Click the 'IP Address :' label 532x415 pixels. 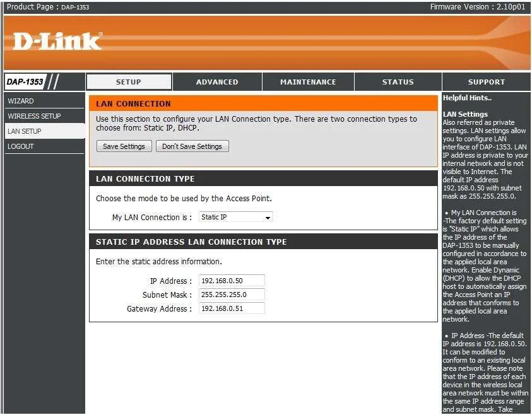point(171,281)
